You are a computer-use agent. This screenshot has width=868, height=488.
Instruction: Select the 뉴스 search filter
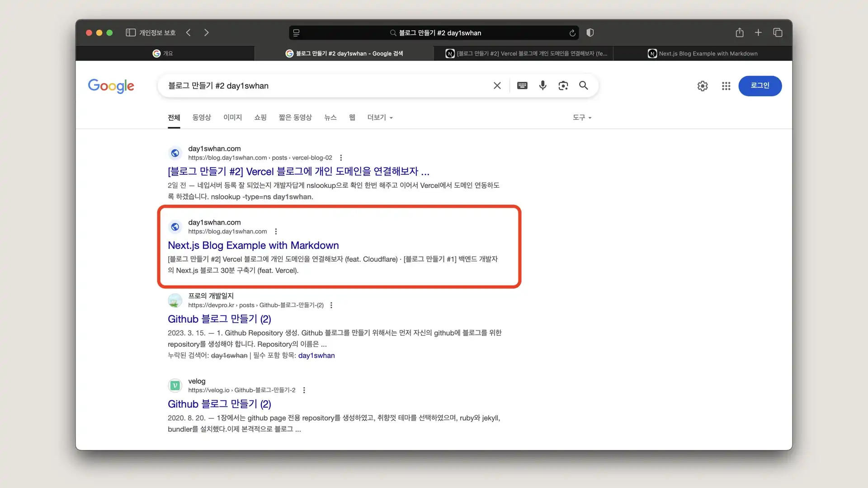(330, 117)
